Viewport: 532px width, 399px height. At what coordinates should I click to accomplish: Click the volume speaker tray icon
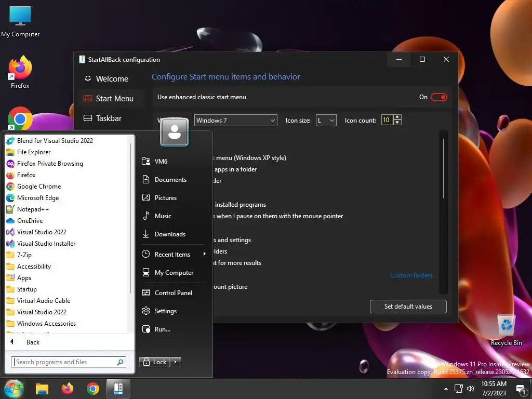470,389
